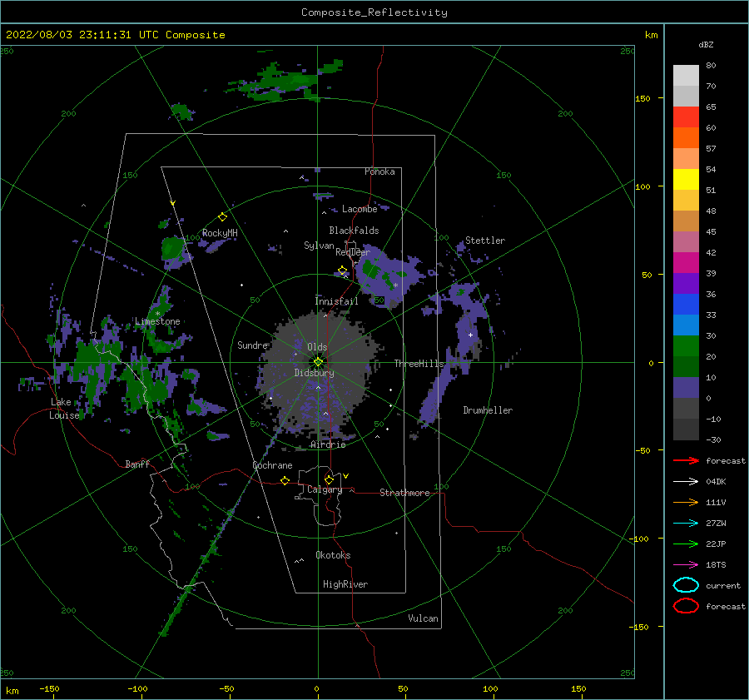Click the white 04DK arrow icon
Viewport: 749px width, 700px height.
click(686, 481)
